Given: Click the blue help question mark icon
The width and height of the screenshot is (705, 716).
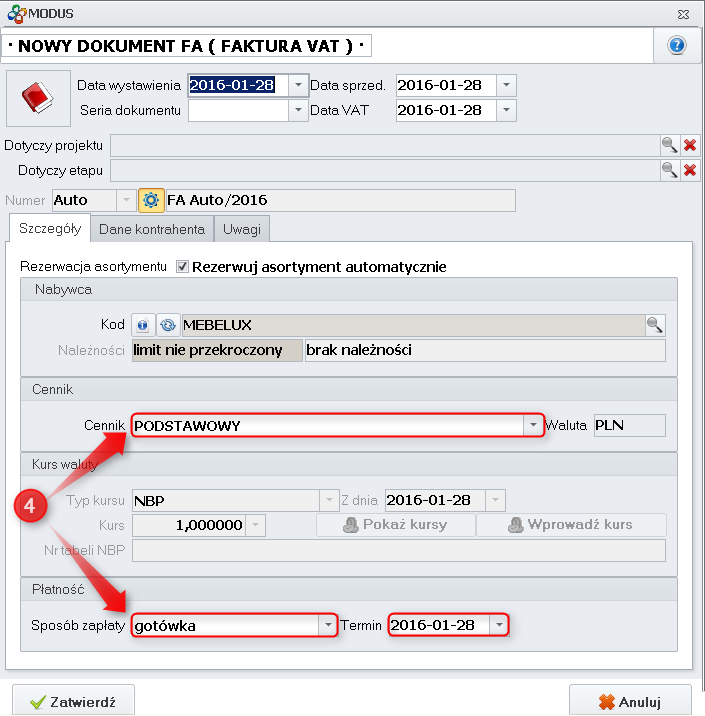Looking at the screenshot, I should pyautogui.click(x=677, y=45).
